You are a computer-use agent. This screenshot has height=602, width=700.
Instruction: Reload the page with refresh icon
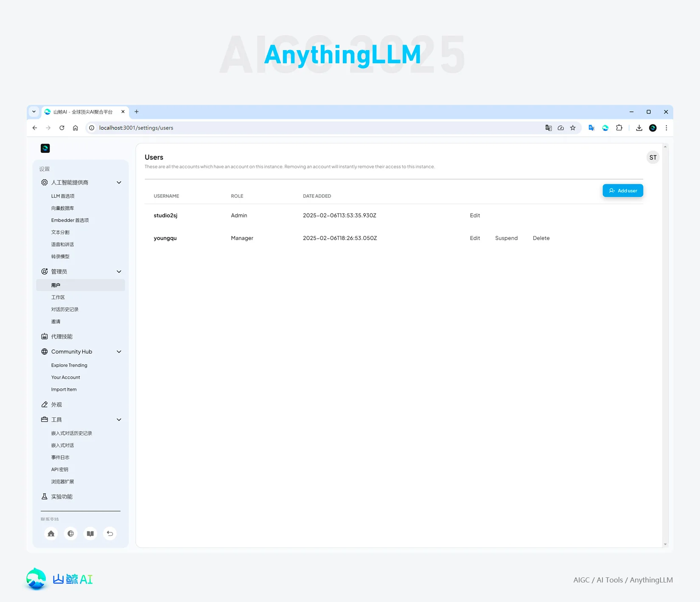tap(62, 128)
